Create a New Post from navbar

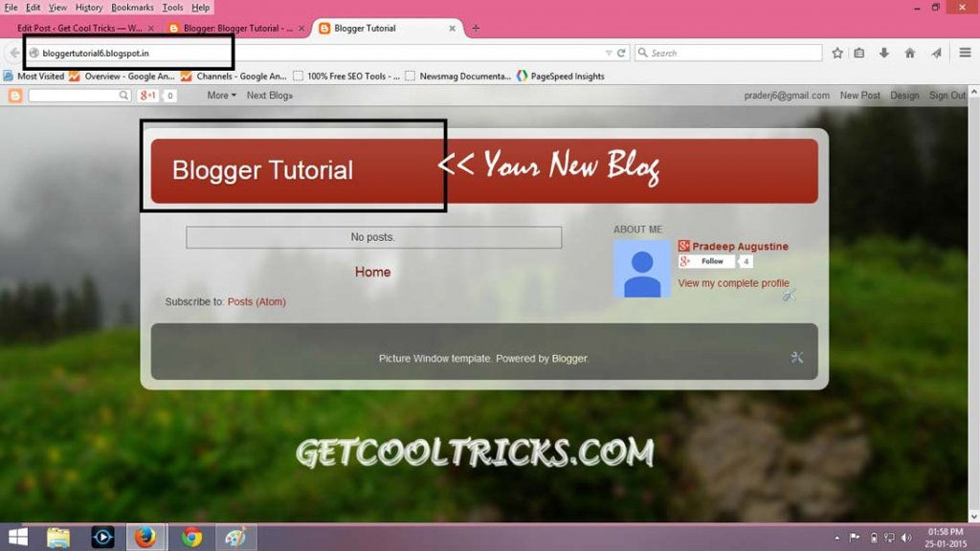(x=859, y=96)
